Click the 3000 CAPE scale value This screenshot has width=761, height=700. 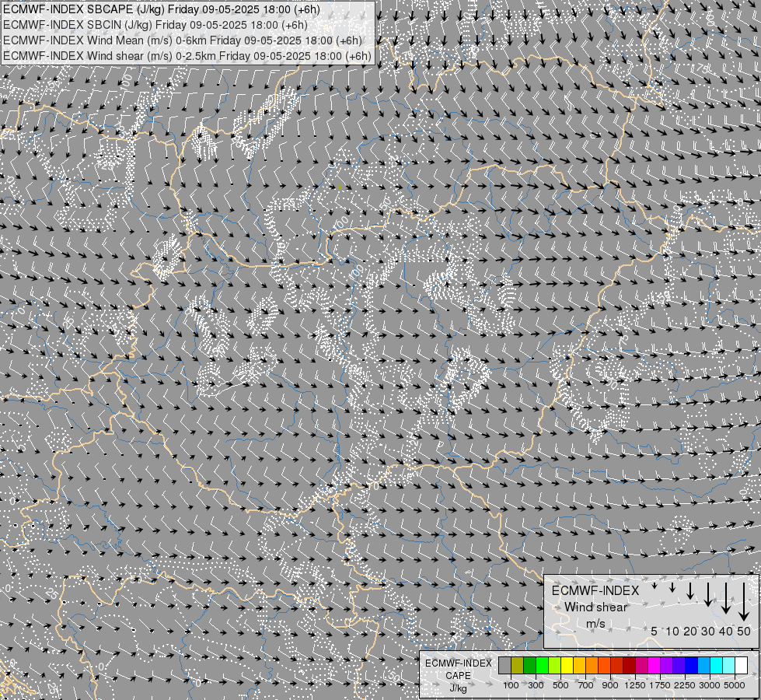(710, 685)
